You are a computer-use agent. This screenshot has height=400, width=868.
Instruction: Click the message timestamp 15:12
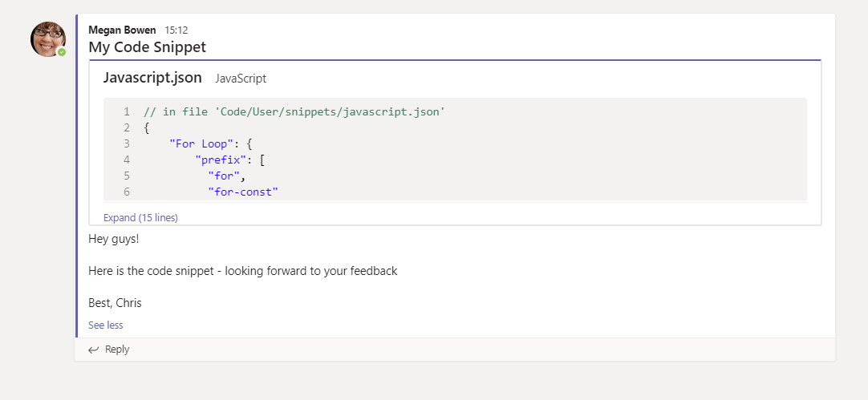point(176,30)
